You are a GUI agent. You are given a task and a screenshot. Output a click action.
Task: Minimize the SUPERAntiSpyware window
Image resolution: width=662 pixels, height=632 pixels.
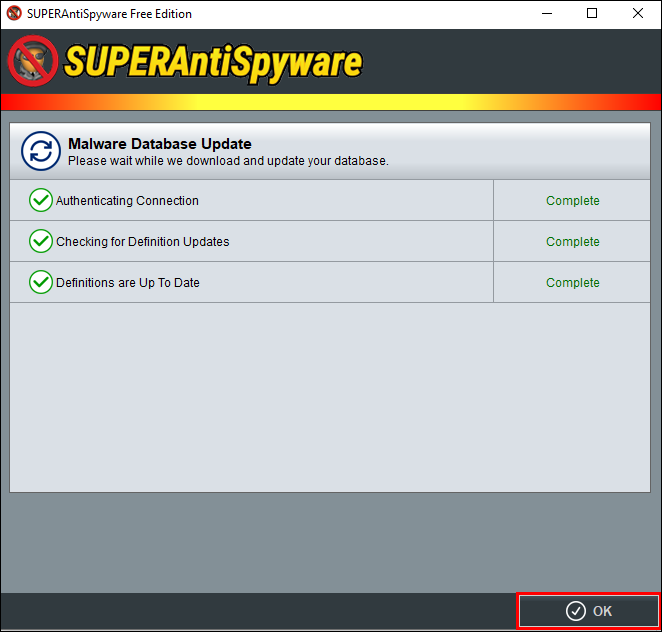coord(547,14)
